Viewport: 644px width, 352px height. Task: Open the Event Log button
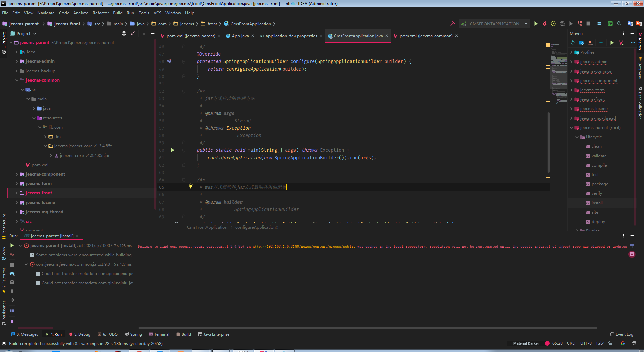click(x=622, y=334)
